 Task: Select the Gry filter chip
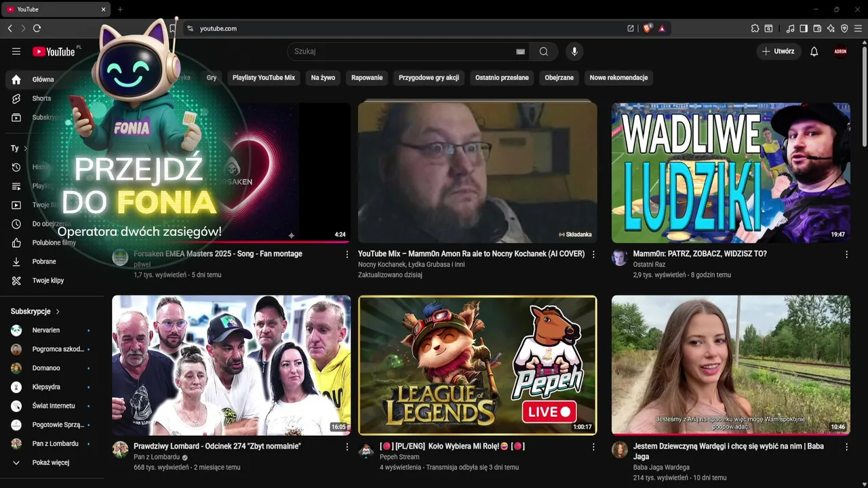pyautogui.click(x=212, y=77)
